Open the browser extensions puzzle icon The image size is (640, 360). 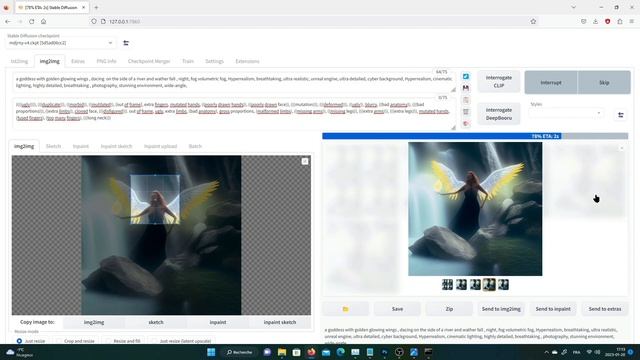[620, 21]
